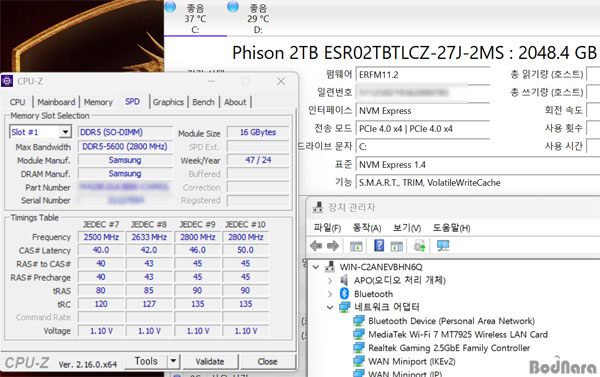Expand the Bluetooth device category
Image resolution: width=600 pixels, height=377 pixels.
pos(330,294)
